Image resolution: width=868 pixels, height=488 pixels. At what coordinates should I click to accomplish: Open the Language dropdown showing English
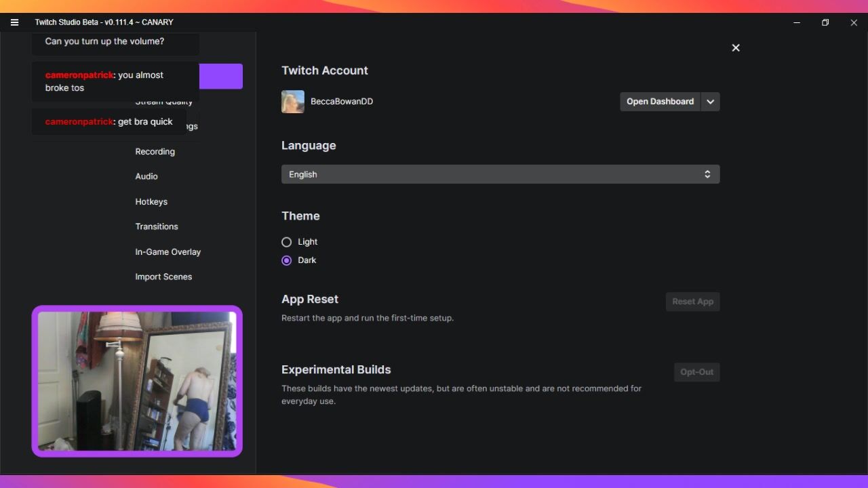point(500,174)
